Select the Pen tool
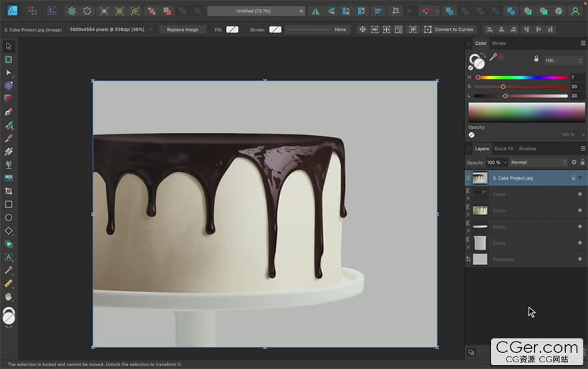 point(9,112)
